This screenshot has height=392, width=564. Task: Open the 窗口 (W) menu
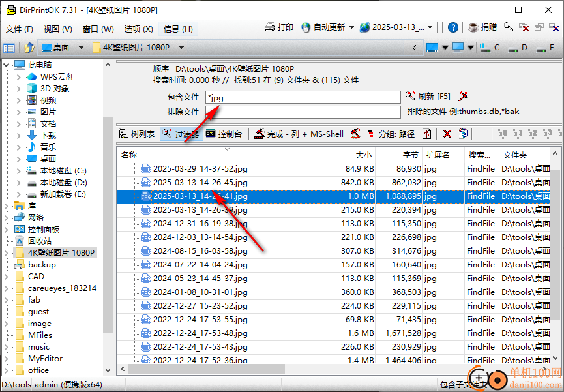98,29
